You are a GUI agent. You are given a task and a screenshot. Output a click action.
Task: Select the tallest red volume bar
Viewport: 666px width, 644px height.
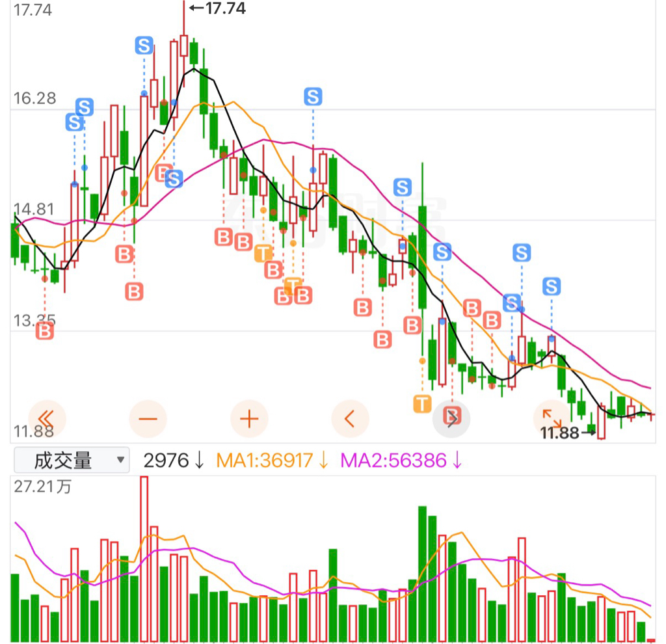point(144,559)
